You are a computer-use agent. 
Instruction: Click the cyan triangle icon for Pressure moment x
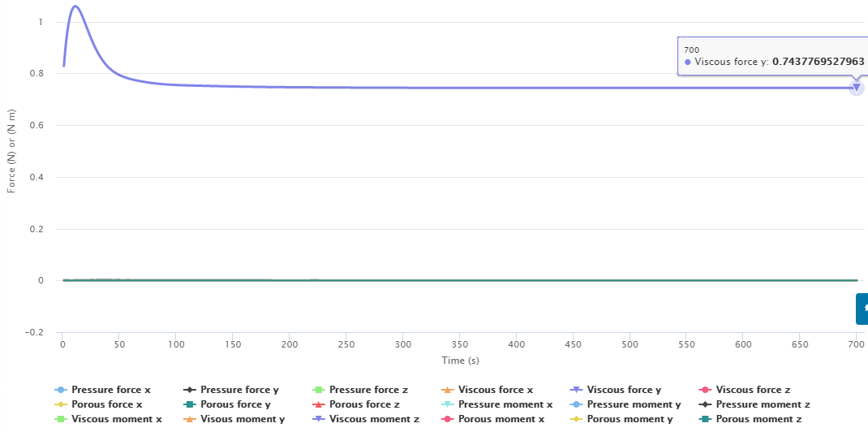[x=447, y=404]
